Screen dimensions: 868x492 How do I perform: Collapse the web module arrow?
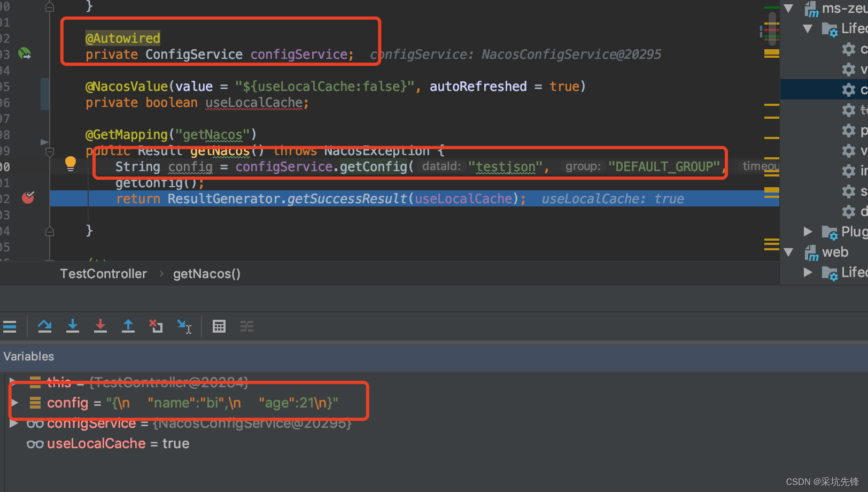pyautogui.click(x=788, y=252)
